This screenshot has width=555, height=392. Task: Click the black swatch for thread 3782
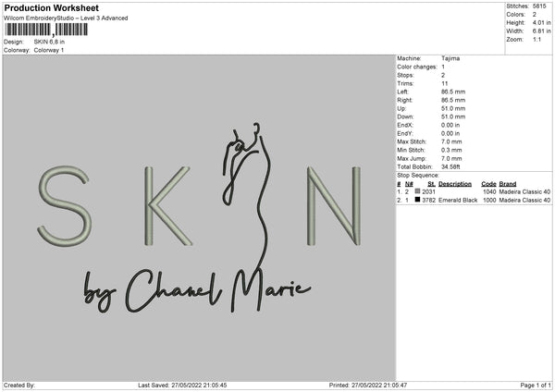pyautogui.click(x=417, y=200)
